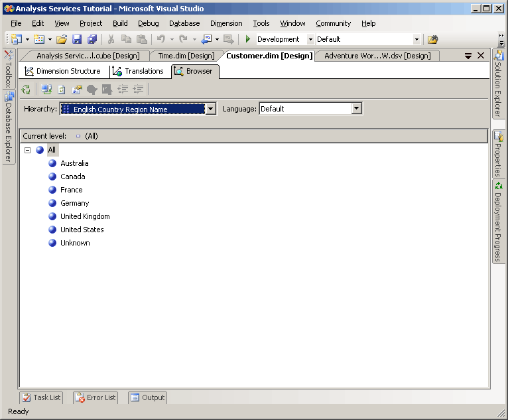The width and height of the screenshot is (508, 420).
Task: Click the Member Properties icon
Action: [77, 90]
